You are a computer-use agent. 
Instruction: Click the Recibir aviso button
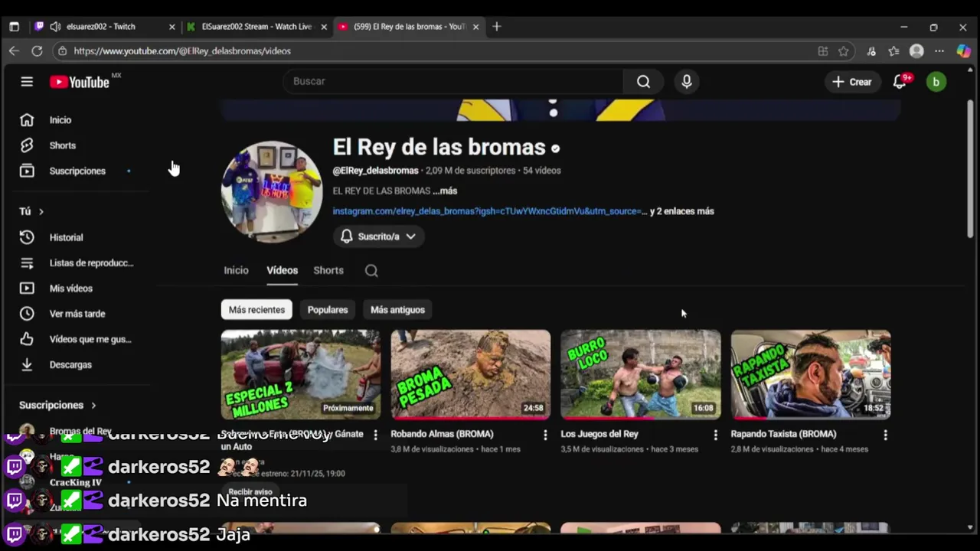(250, 492)
